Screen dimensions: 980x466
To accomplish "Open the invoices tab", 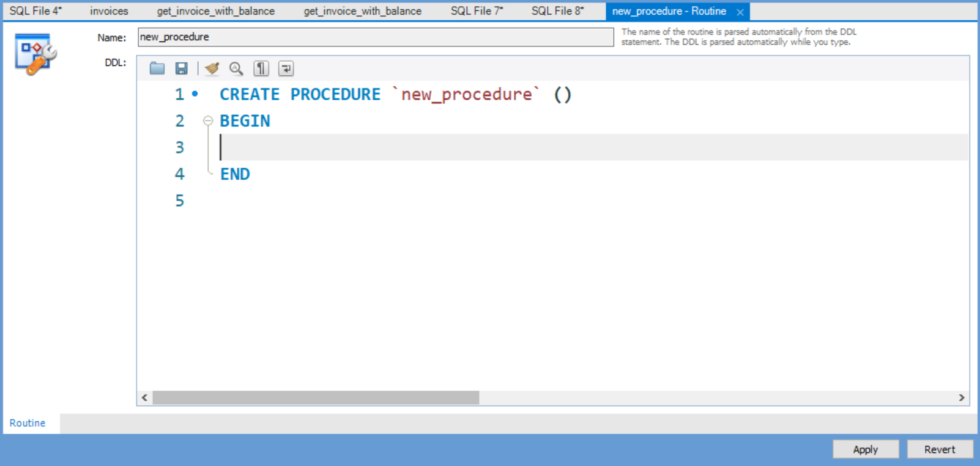I will pos(109,11).
